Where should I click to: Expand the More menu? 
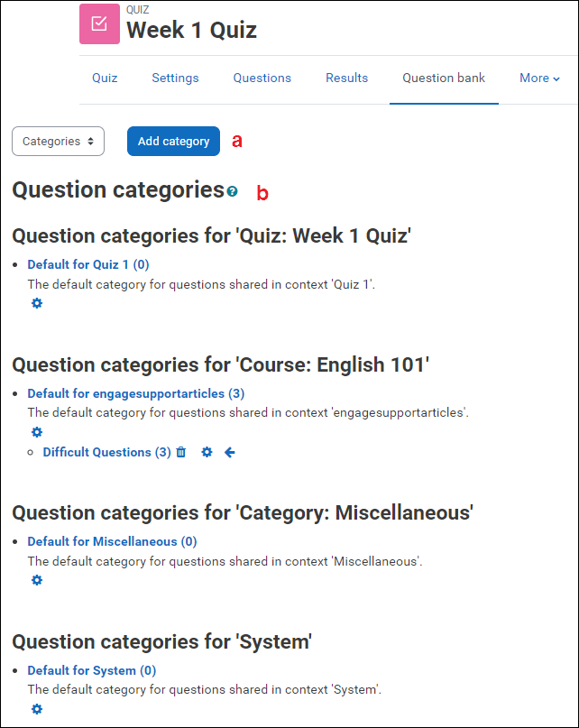538,78
